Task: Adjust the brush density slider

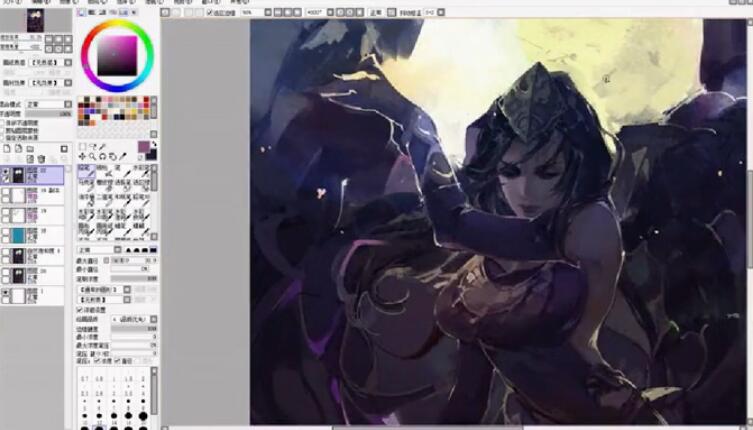Action: pyautogui.click(x=134, y=278)
